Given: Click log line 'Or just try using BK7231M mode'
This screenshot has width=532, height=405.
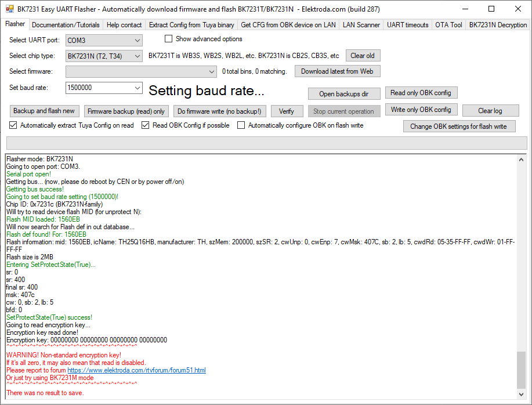Looking at the screenshot, I should pos(50,378).
